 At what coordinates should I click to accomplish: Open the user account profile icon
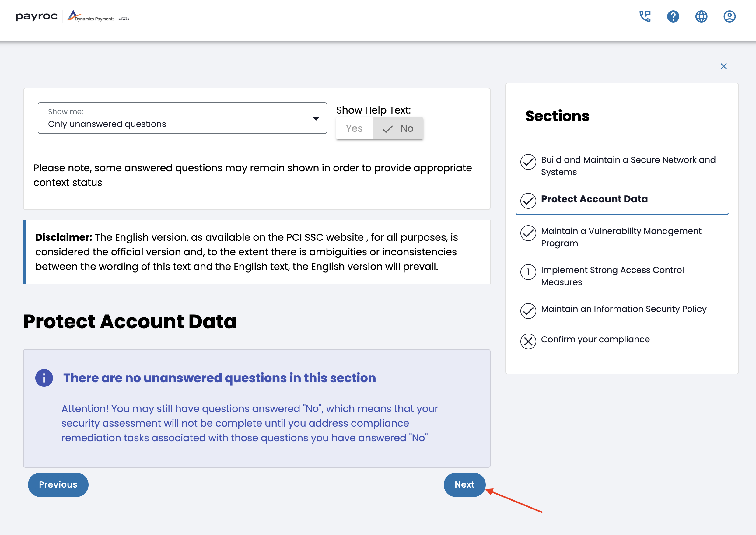tap(729, 16)
